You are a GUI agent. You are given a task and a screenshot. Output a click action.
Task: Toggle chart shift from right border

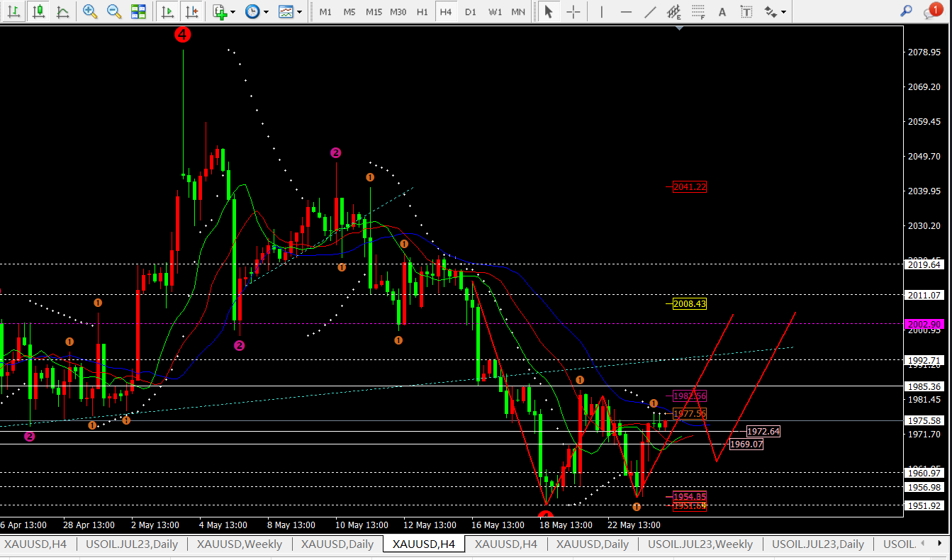[191, 11]
